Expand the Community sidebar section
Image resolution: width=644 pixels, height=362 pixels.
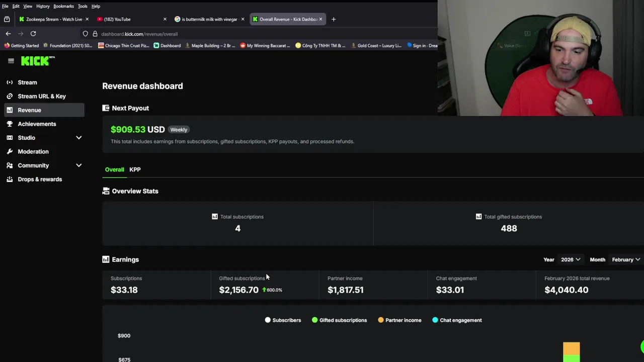[78, 165]
